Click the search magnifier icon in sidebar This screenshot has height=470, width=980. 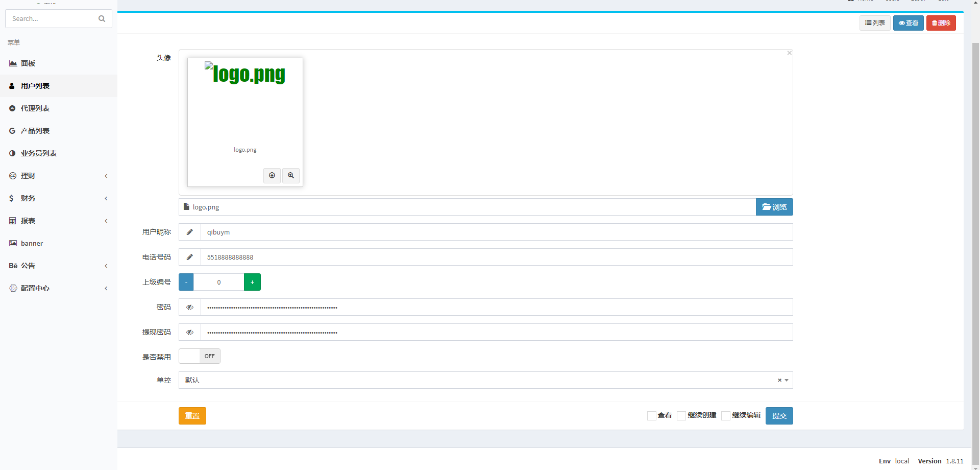click(x=102, y=19)
